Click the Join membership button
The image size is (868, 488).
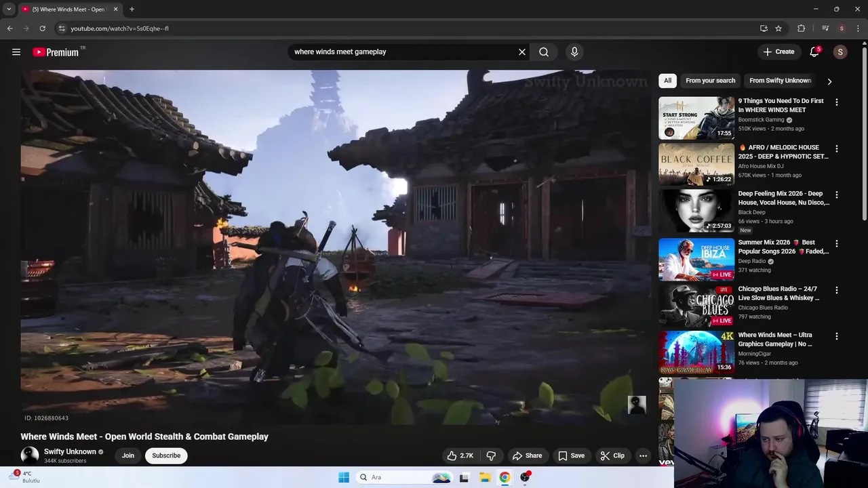click(128, 455)
